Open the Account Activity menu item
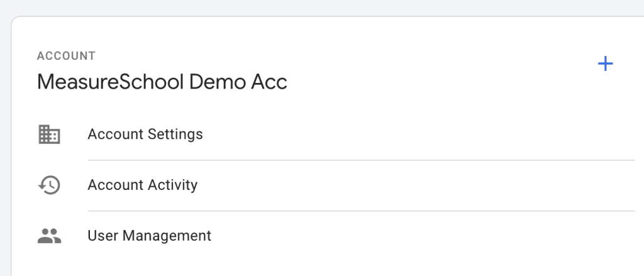Image resolution: width=644 pixels, height=276 pixels. pos(143,185)
